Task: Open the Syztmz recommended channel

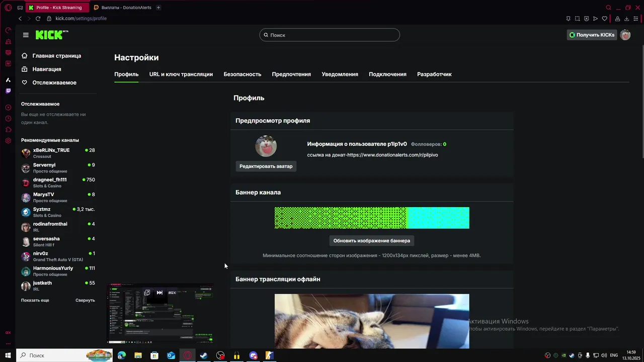Action: [58, 212]
